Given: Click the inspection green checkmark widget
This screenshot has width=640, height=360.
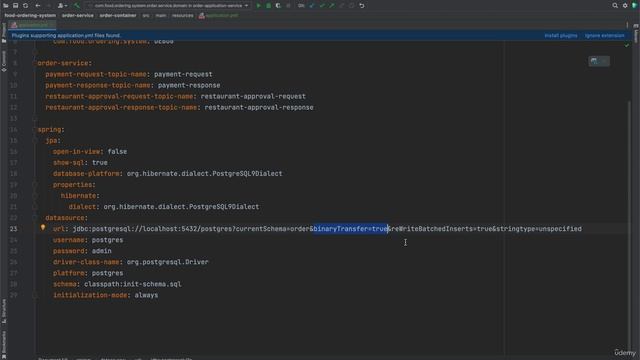Looking at the screenshot, I should [x=627, y=46].
